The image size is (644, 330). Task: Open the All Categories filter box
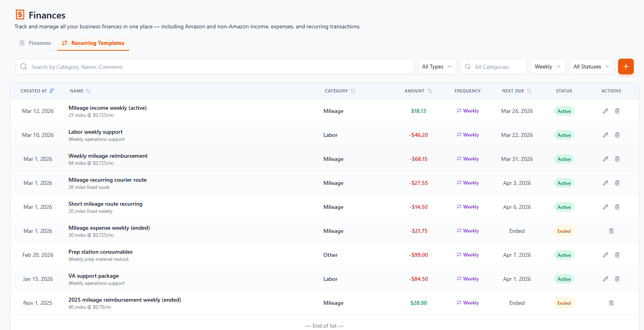tap(493, 66)
